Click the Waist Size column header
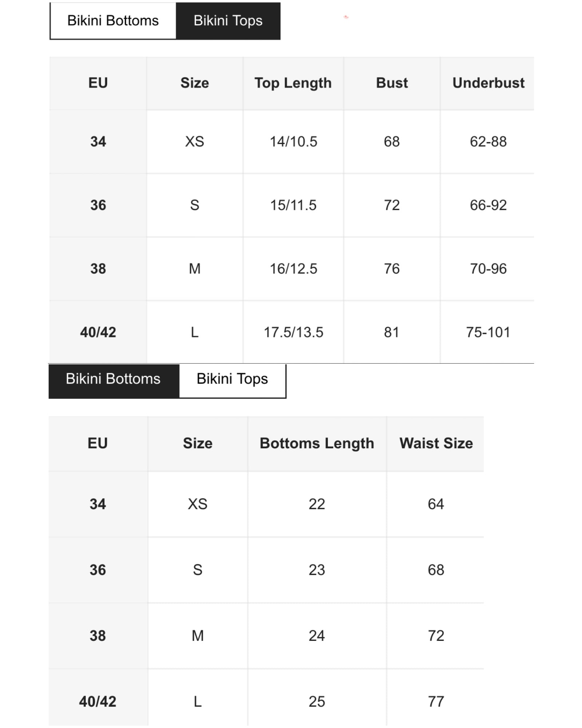582x728 pixels. (x=436, y=443)
